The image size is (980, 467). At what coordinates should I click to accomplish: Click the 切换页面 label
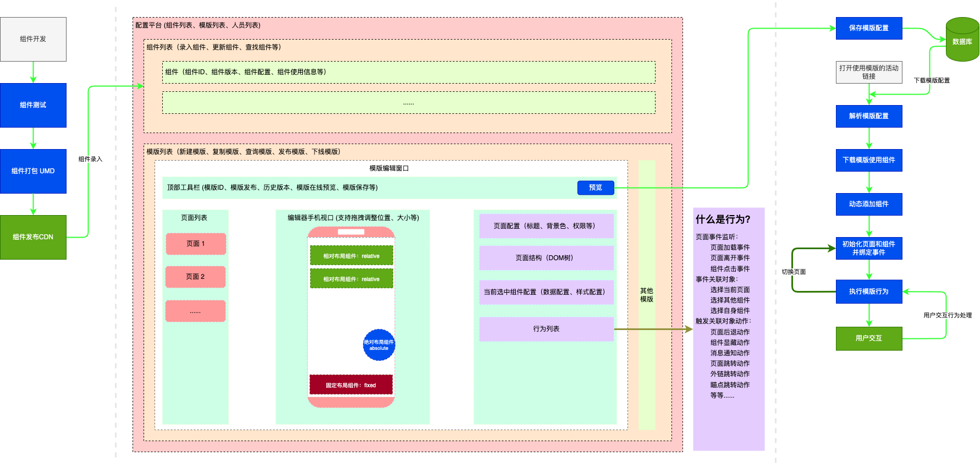pyautogui.click(x=794, y=272)
